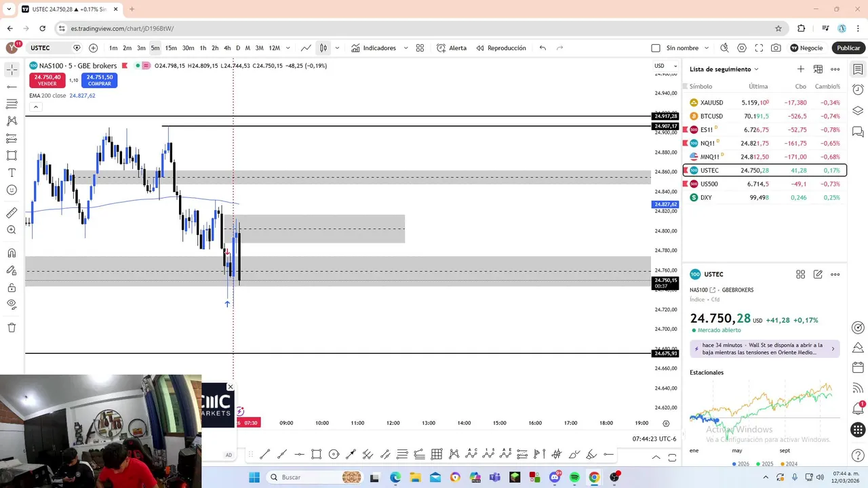Select circle tool in favorites bar

coord(334,455)
